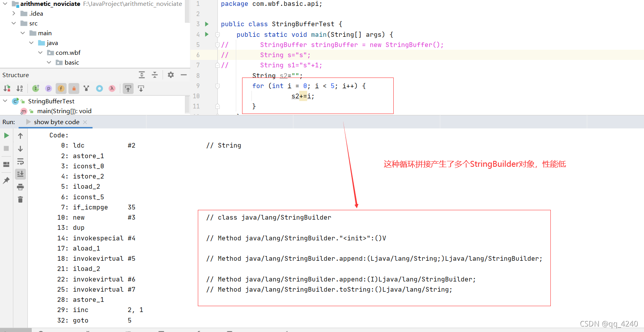The height and width of the screenshot is (332, 644).
Task: Collapse the basic package
Action: (x=49, y=62)
